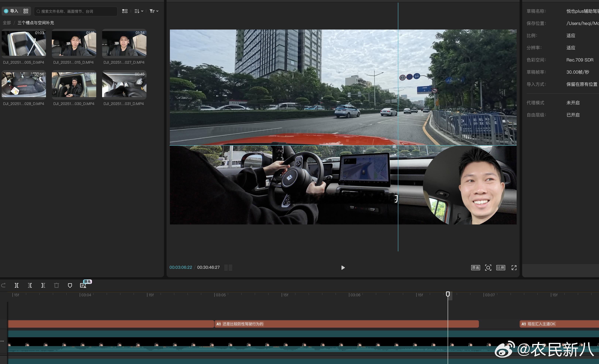Select the DJI_20251...028_D.MP4 thumbnail
This screenshot has width=599, height=364.
24,85
